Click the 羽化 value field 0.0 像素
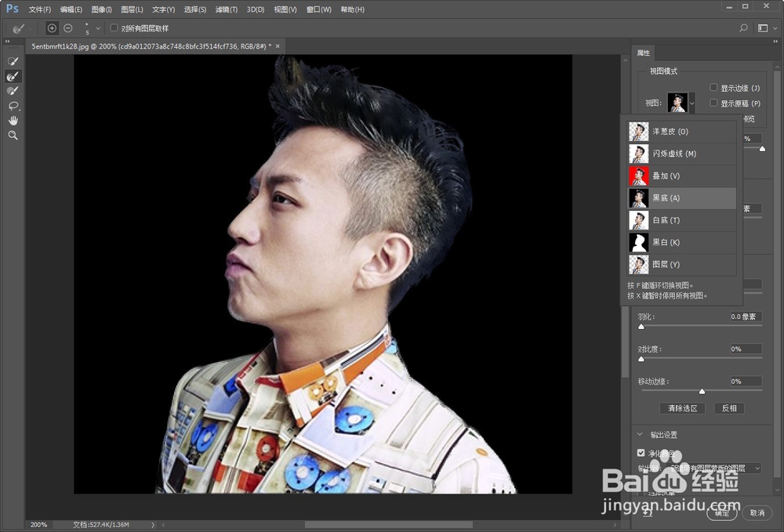The image size is (784, 532). (746, 317)
